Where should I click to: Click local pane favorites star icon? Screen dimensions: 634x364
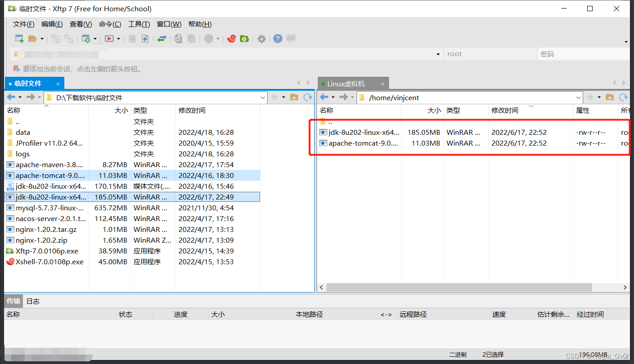click(x=275, y=97)
